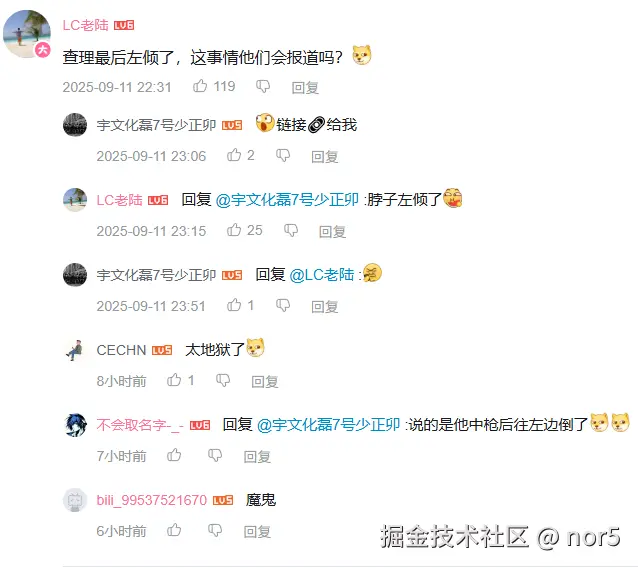Like LC老陆's top comment with 119 likes
This screenshot has height=568, width=638.
click(200, 86)
